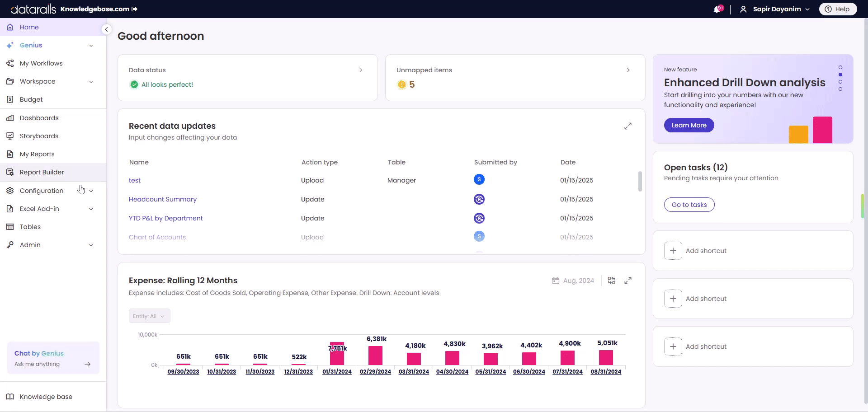Click the chart settings icon beside Aug, 2024
This screenshot has width=868, height=412.
612,281
